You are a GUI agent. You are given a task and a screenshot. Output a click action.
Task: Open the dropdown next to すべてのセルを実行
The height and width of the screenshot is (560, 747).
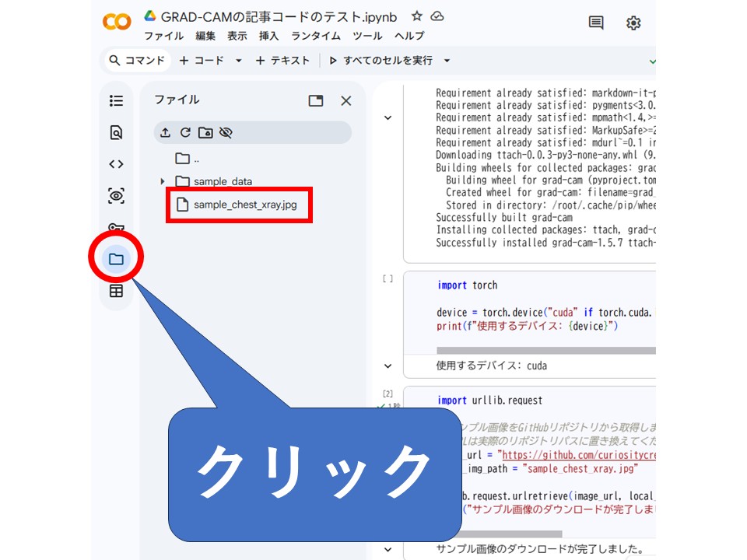tap(447, 61)
